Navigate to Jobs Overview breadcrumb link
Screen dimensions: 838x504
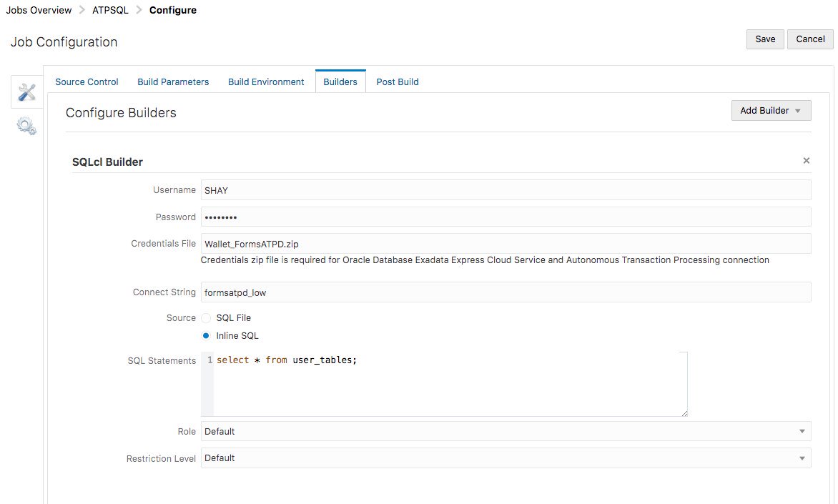39,10
